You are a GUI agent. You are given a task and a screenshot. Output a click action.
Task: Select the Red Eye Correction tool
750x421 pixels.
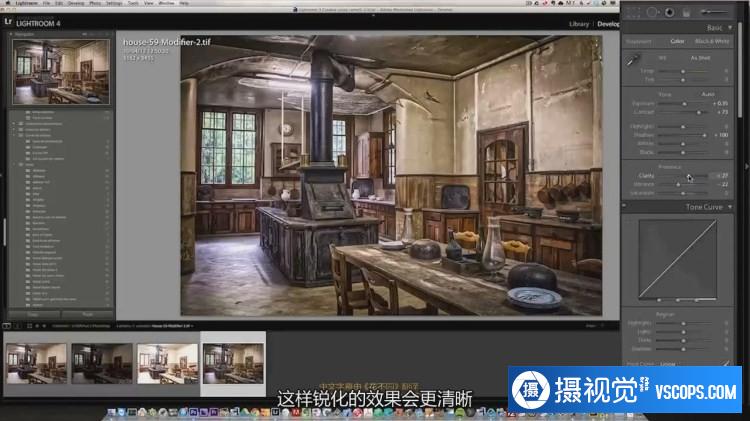coord(669,13)
